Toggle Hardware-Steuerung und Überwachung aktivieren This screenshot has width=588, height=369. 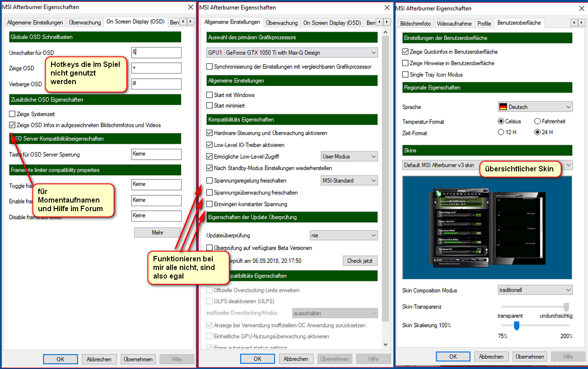click(x=210, y=133)
